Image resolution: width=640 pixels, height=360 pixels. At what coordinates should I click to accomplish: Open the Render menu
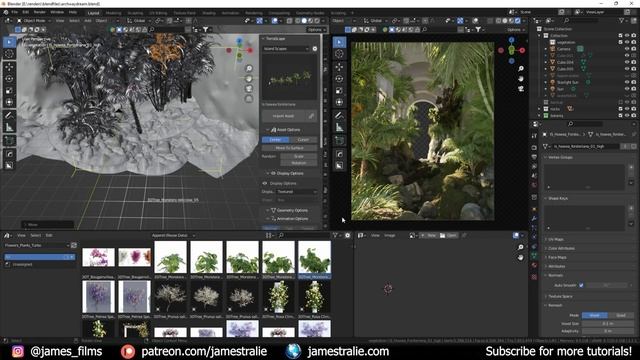click(x=40, y=12)
